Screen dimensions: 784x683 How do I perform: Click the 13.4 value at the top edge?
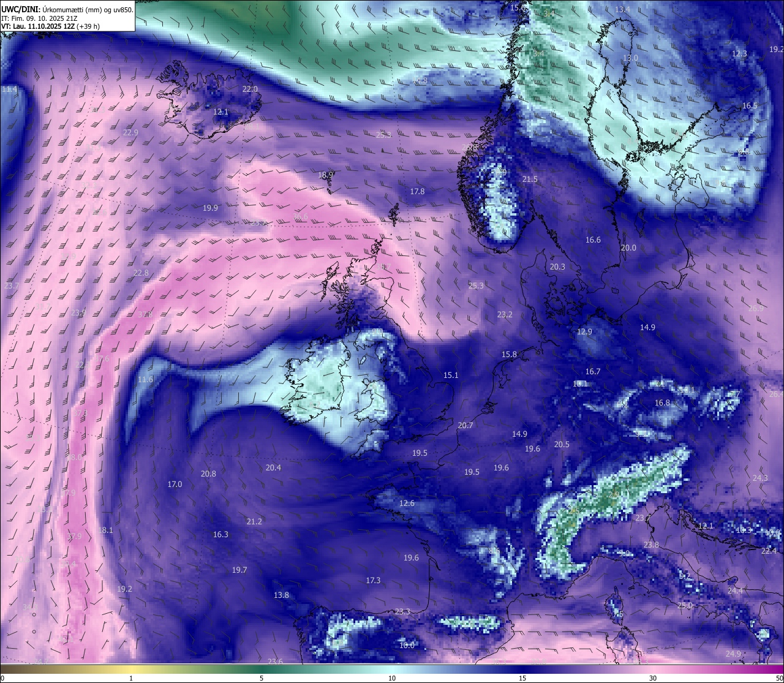pos(622,9)
